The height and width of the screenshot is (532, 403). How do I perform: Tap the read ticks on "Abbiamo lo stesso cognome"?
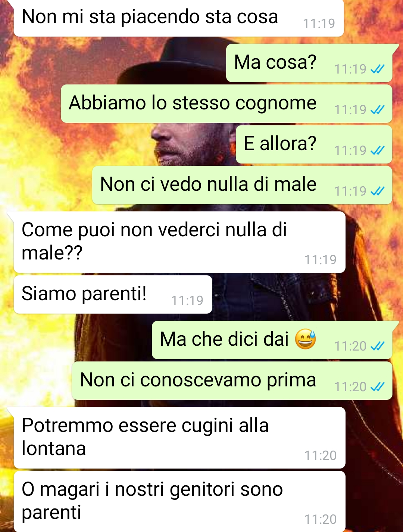coord(377,110)
